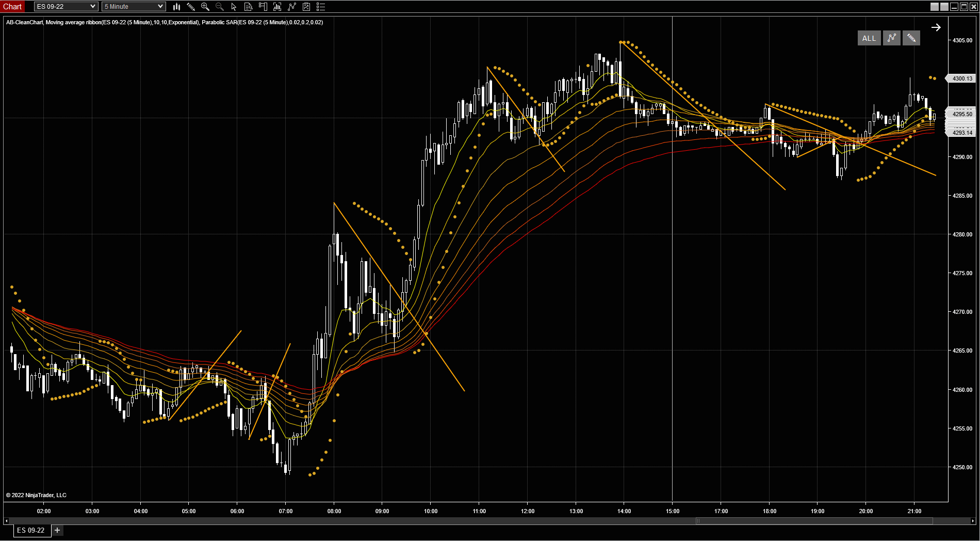Open the Data Box icon

(x=248, y=7)
